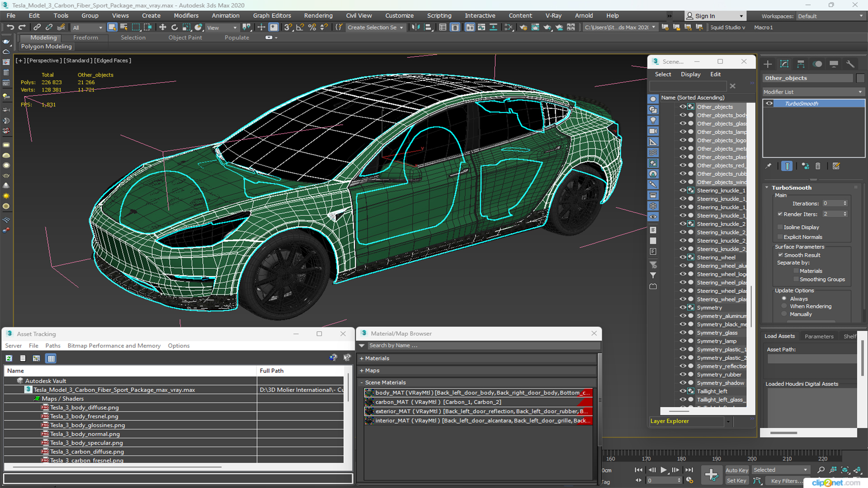
Task: Hide the Steering_wheel layer via eye icon
Action: click(683, 257)
